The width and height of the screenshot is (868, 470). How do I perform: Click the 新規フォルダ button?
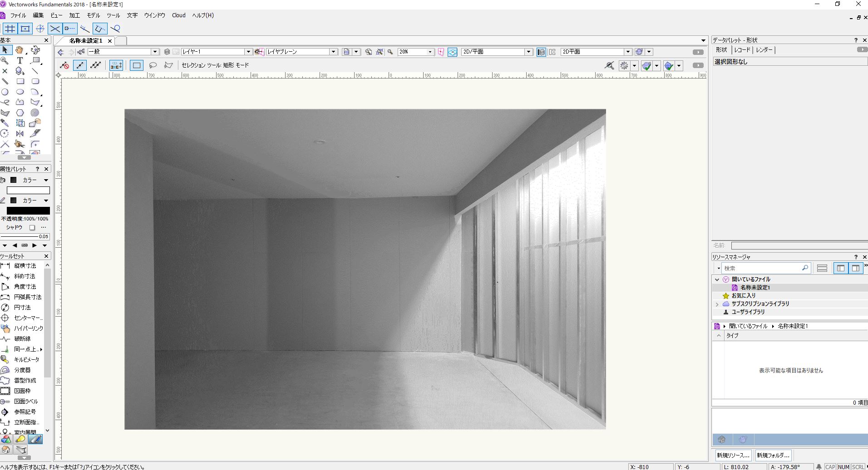point(773,455)
